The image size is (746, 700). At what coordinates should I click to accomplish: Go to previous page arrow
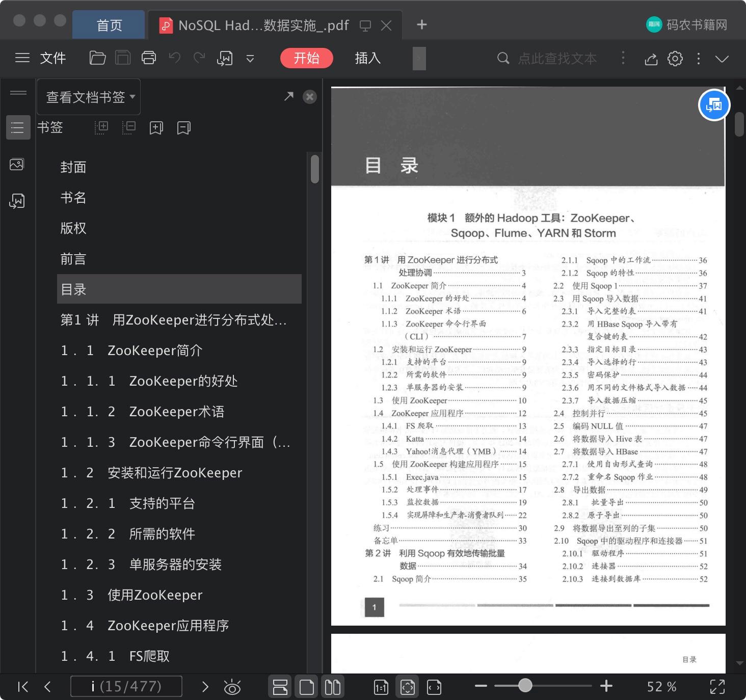47,687
